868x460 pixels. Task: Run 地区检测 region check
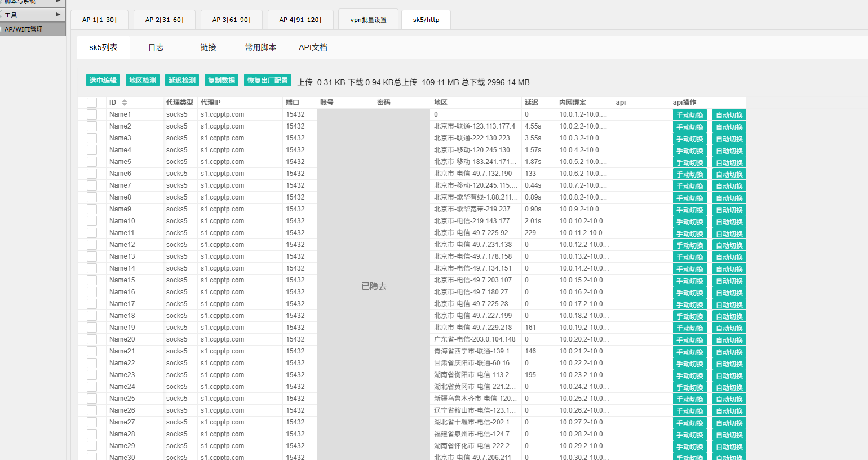pos(143,81)
